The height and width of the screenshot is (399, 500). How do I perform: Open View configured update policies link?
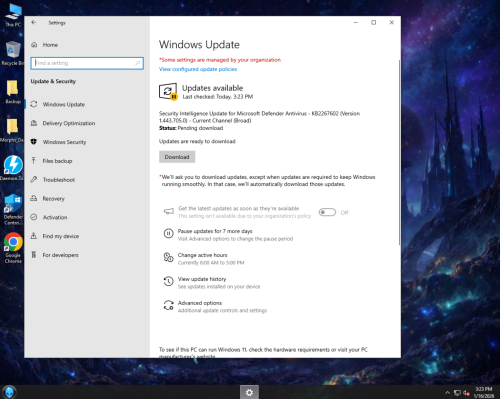pyautogui.click(x=198, y=69)
